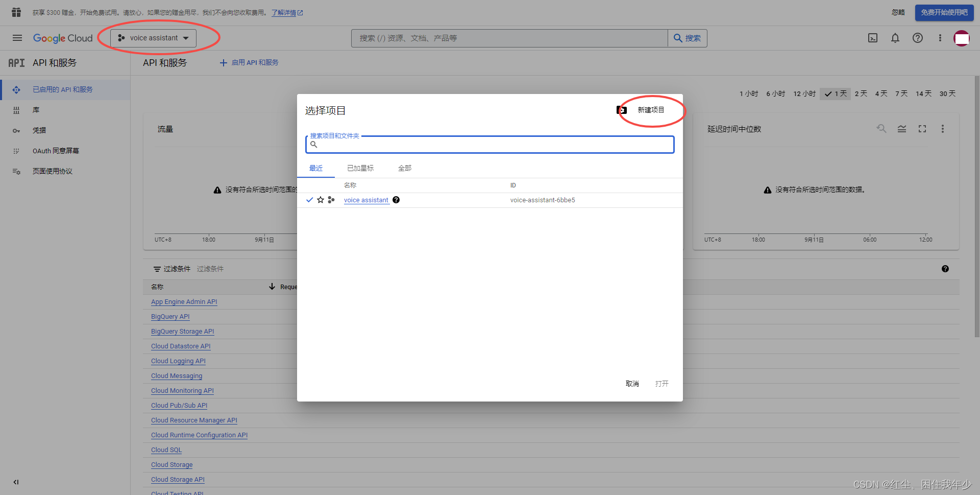Open the help question mark menu
980x495 pixels.
coord(918,38)
